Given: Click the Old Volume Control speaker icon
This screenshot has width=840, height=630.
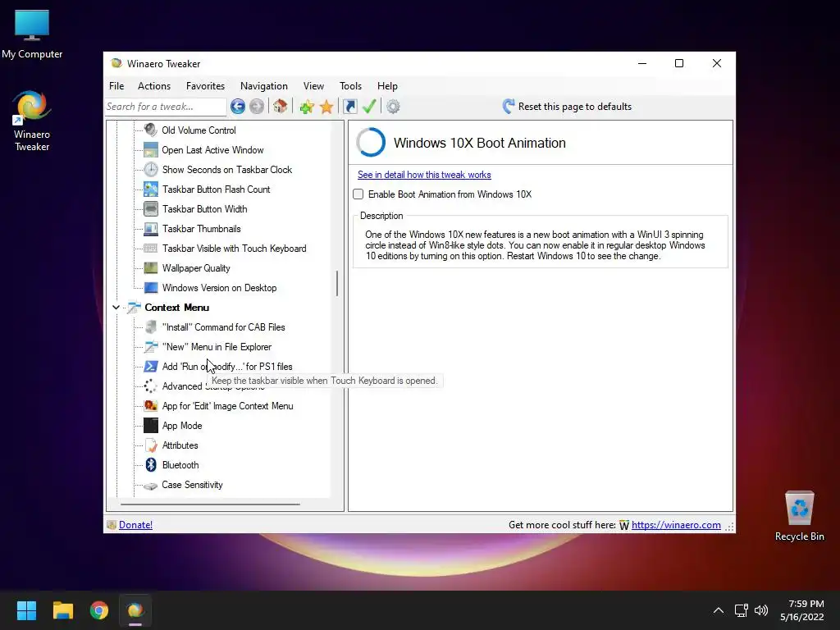Looking at the screenshot, I should [x=151, y=130].
